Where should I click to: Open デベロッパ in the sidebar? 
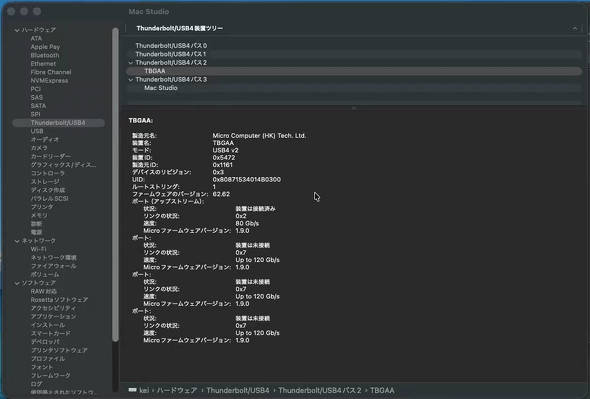[45, 342]
